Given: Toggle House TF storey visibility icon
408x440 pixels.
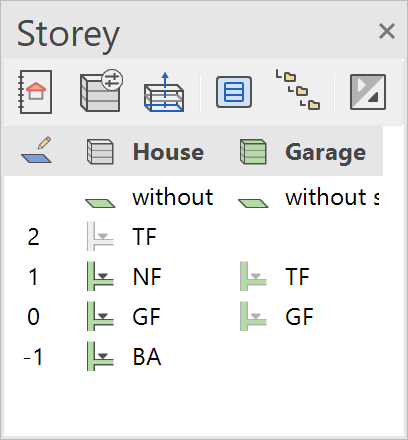Looking at the screenshot, I should click(x=100, y=236).
